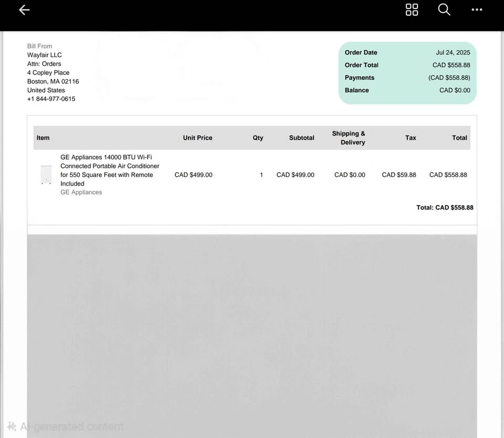Viewport: 504px width, 438px height.
Task: Select the balance amount CAD $0.00
Action: pyautogui.click(x=455, y=90)
